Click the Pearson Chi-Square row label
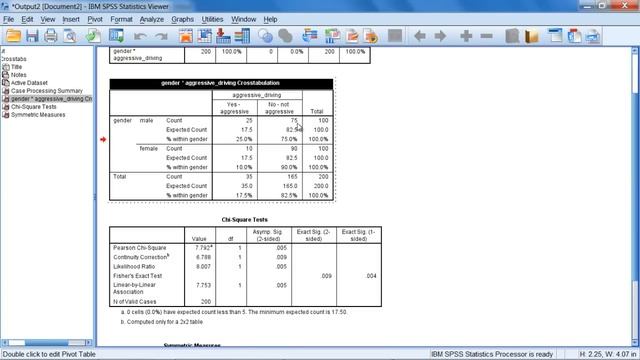The image size is (640, 360). 140,248
